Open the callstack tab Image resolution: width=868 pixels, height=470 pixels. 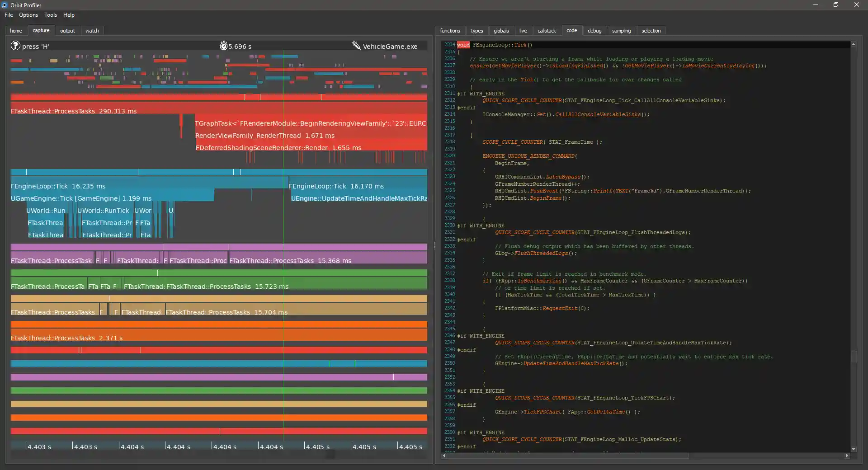click(547, 30)
